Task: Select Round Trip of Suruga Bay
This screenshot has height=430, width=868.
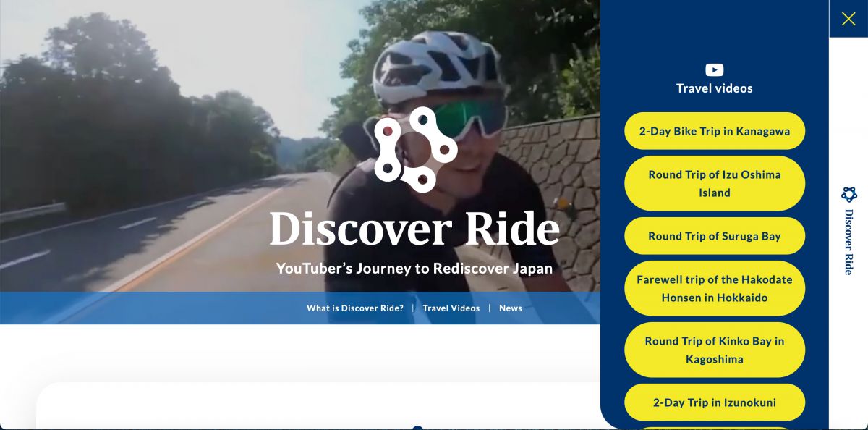Action: pyautogui.click(x=715, y=236)
